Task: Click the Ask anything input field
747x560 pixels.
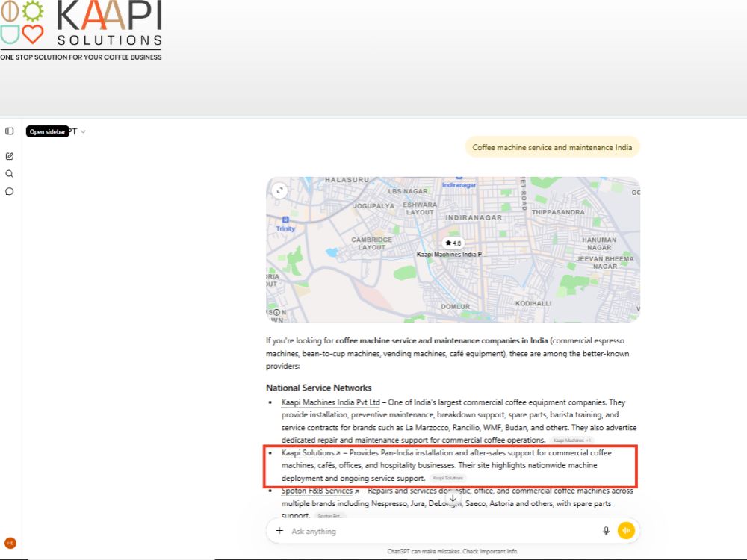Action: [x=443, y=531]
